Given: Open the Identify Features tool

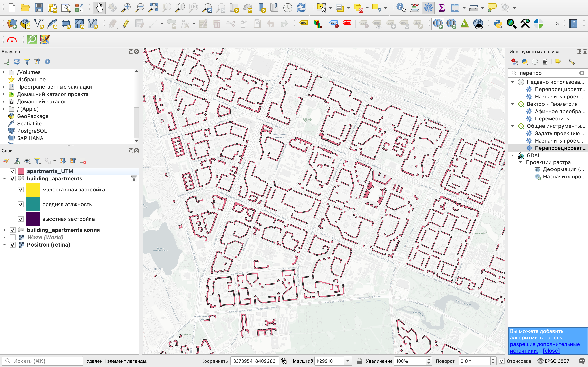Looking at the screenshot, I should click(x=401, y=8).
